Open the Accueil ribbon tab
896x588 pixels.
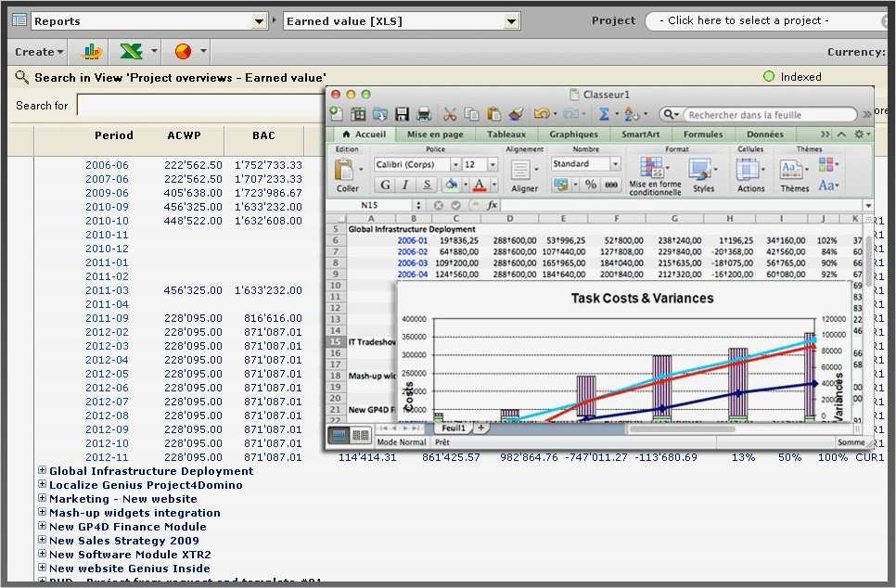[364, 134]
